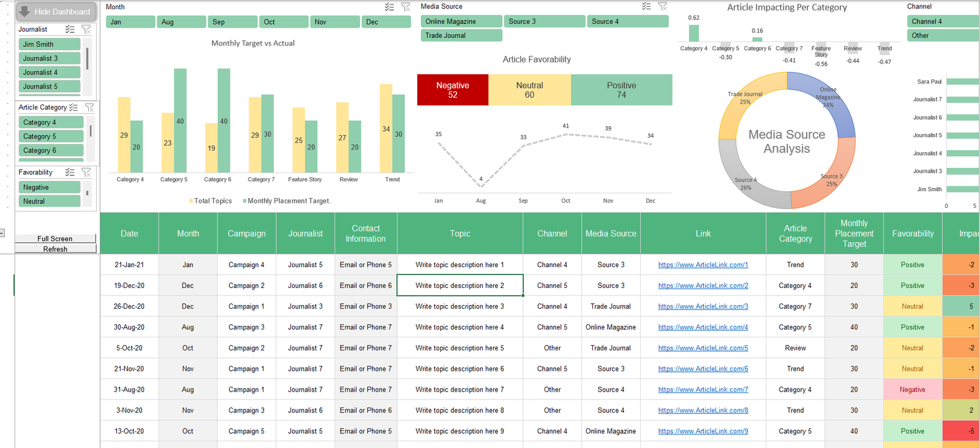980x448 pixels.
Task: Filter by Category 5 in Article Category slicer
Action: (51, 137)
